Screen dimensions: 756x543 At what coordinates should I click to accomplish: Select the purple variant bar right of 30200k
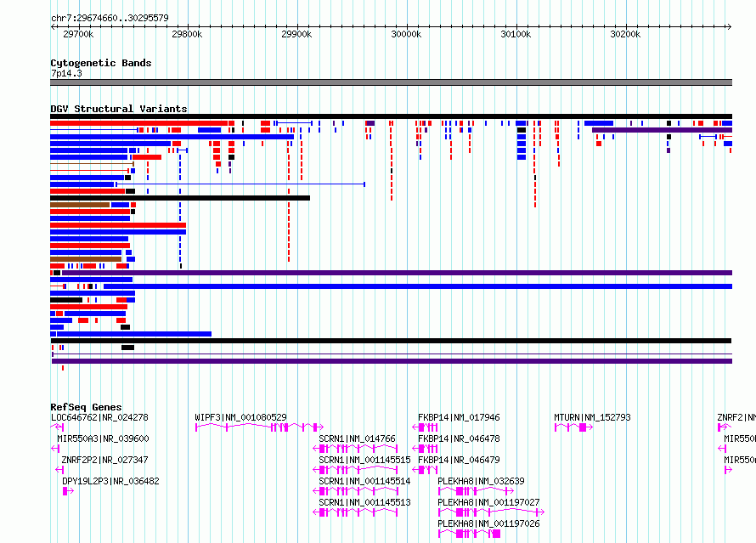[662, 130]
